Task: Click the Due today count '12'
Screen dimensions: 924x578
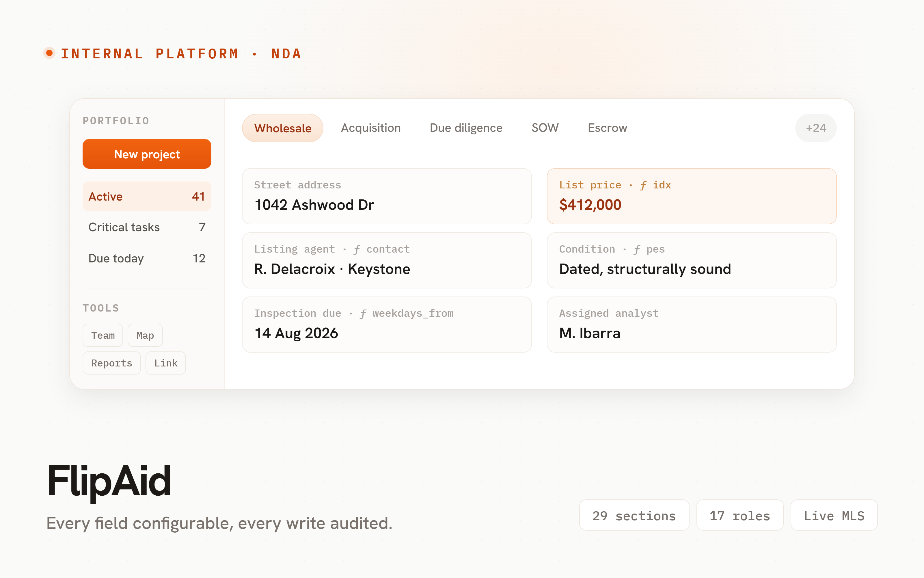Action: tap(199, 258)
